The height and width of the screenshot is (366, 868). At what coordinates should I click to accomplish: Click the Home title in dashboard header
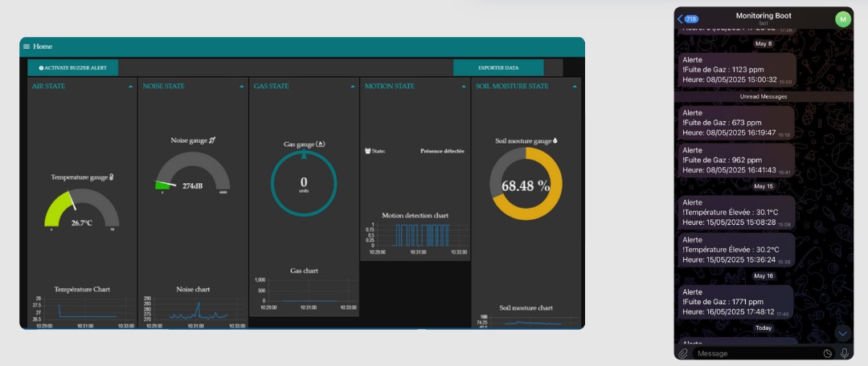click(x=43, y=47)
